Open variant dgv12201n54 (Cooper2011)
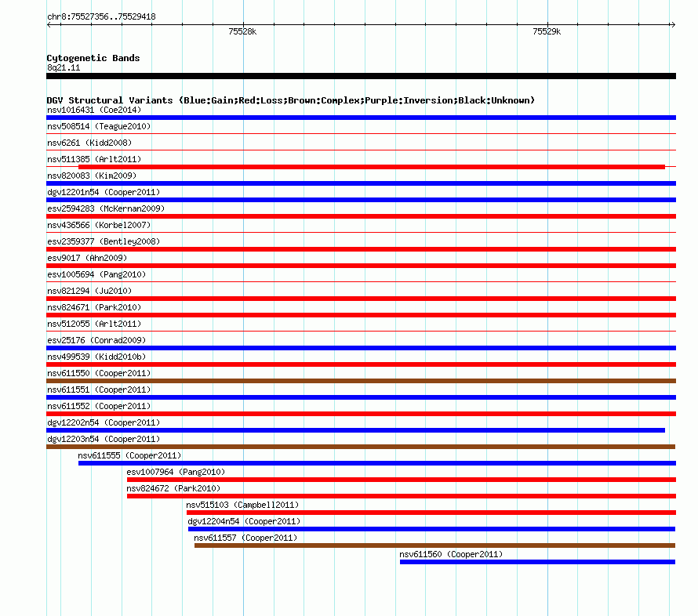This screenshot has width=698, height=616. 104,192
